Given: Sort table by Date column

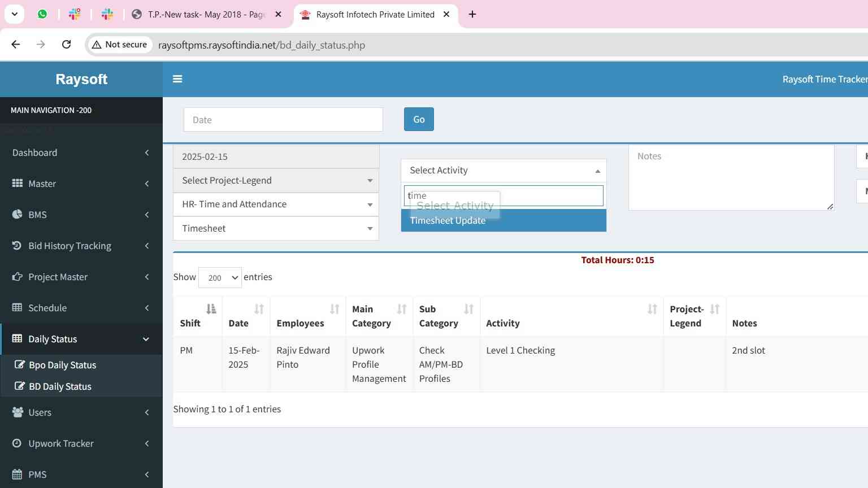Looking at the screenshot, I should tap(259, 309).
